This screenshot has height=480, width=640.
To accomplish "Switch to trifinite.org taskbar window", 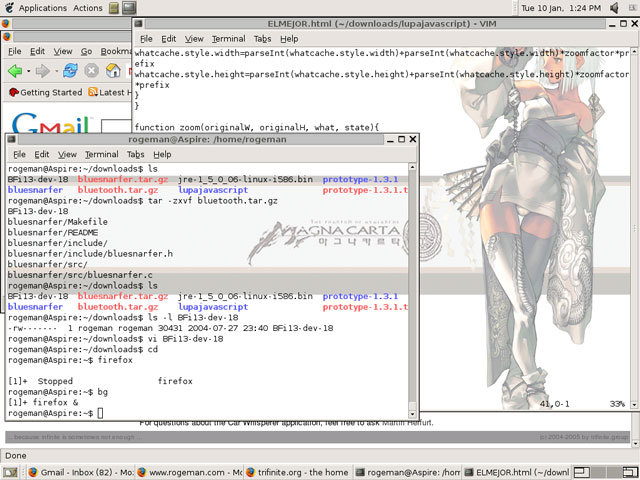I will point(298,472).
